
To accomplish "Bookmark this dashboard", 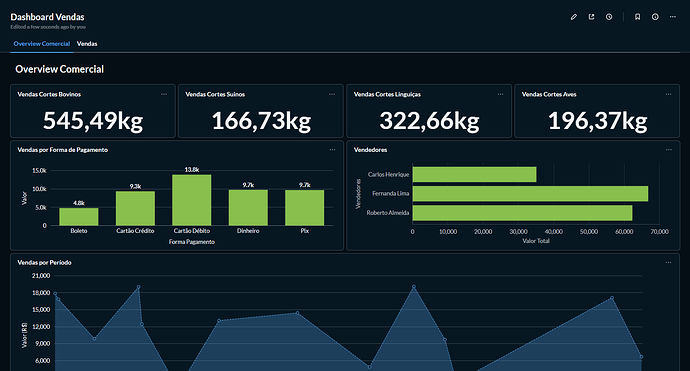I will 637,17.
